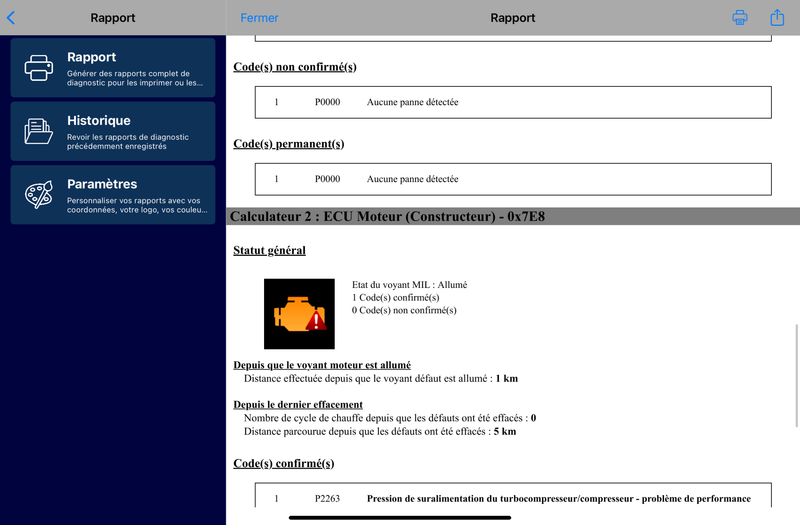Open the Rapport menu card title
Screen dimensions: 800x525
[x=92, y=57]
